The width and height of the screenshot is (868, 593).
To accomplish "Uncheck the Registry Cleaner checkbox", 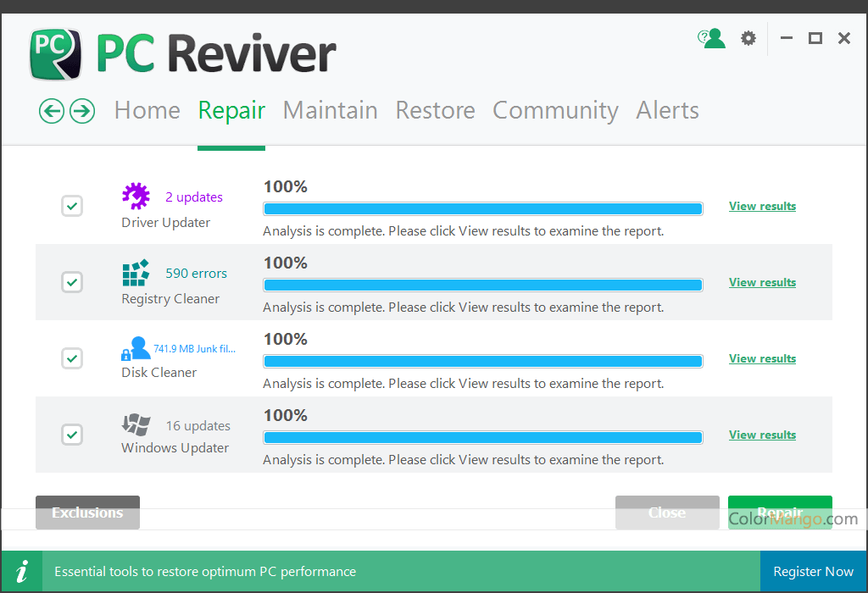I will (72, 283).
